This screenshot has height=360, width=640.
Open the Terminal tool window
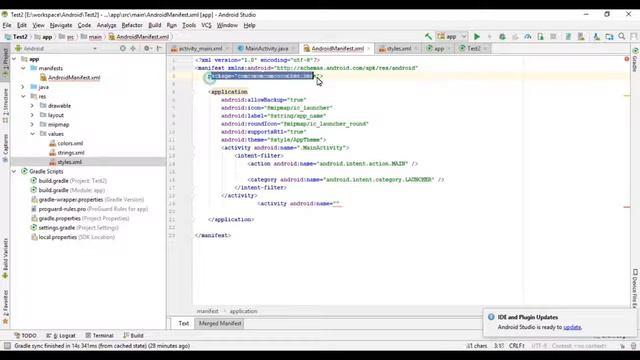click(99, 336)
